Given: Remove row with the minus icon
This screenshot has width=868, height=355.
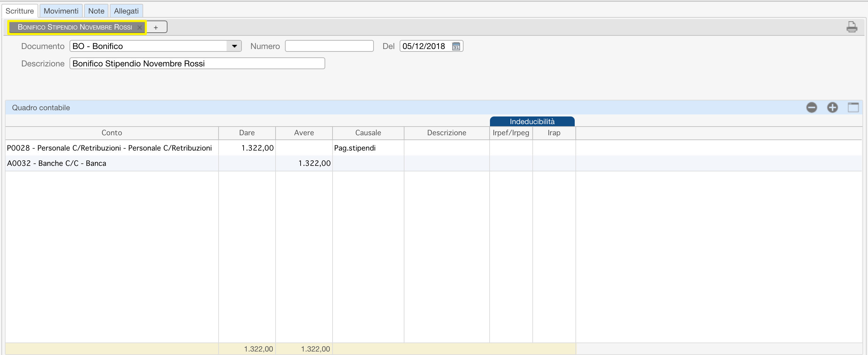Looking at the screenshot, I should pos(811,107).
